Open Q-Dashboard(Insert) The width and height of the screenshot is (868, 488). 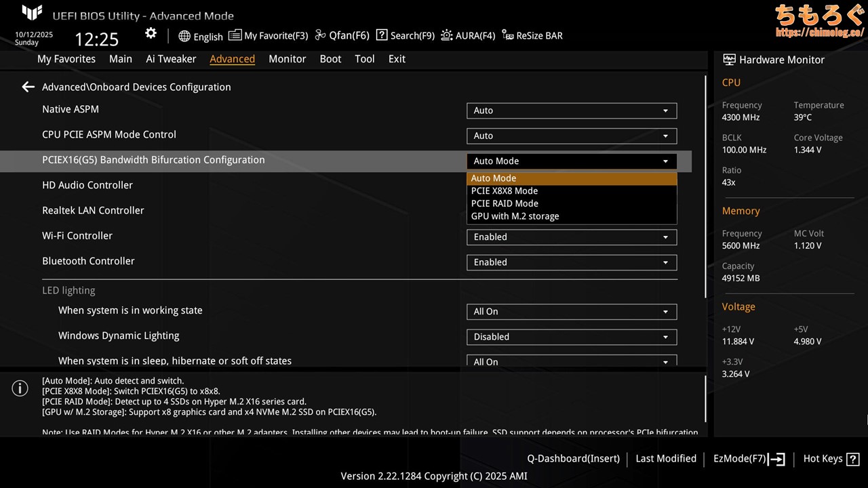[573, 459]
